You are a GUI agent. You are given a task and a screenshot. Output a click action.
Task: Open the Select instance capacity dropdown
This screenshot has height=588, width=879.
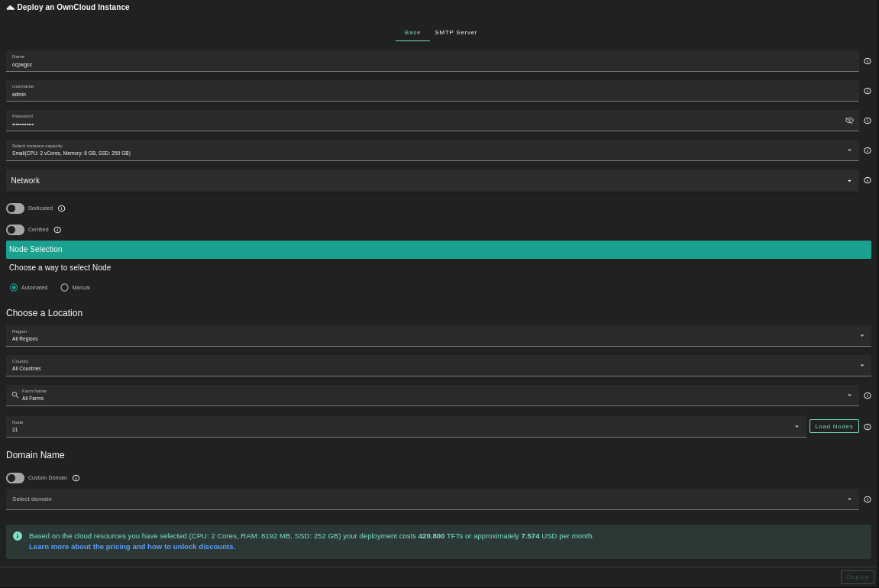click(431, 150)
